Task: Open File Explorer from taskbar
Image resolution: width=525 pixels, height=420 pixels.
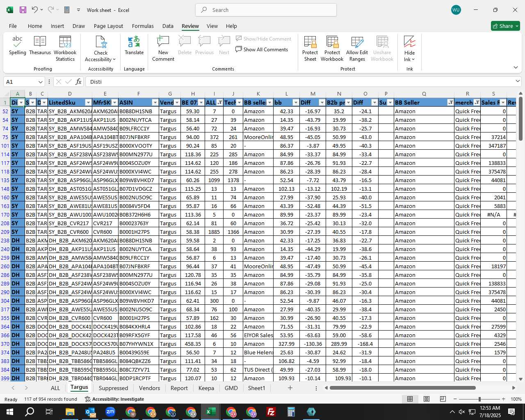Action: (x=70, y=412)
